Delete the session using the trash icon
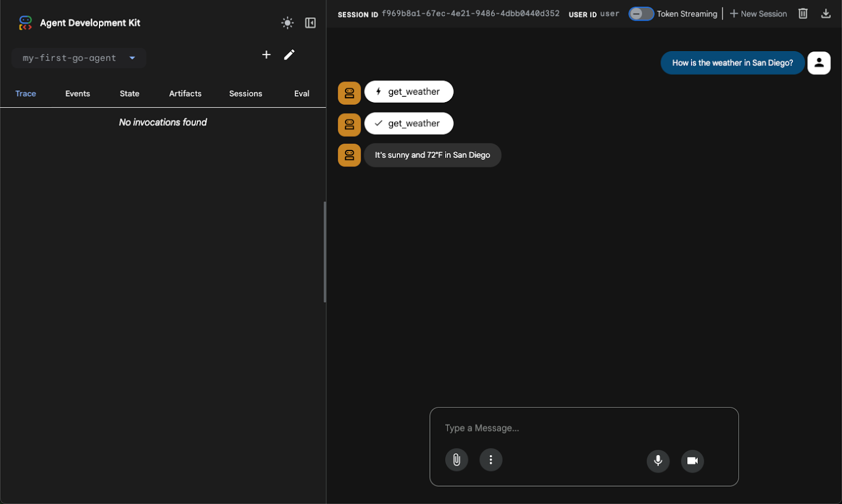 coord(802,13)
